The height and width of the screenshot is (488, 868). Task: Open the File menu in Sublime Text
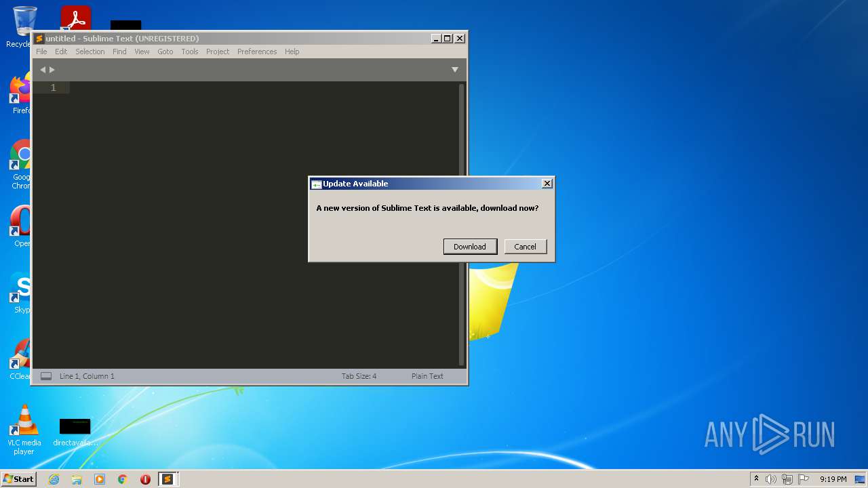coord(41,52)
